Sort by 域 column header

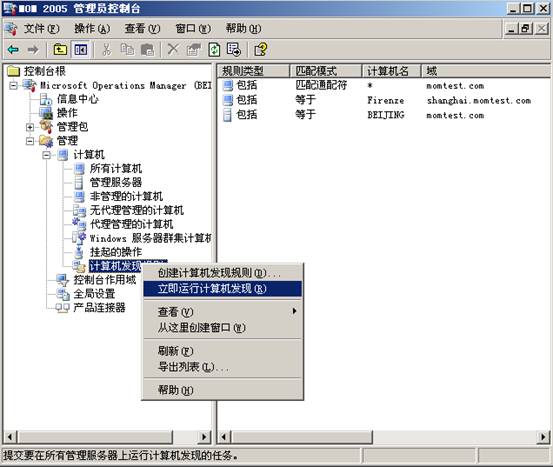486,71
